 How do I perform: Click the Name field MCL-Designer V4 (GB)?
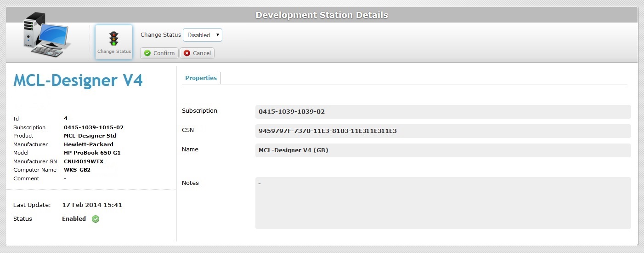(x=443, y=150)
